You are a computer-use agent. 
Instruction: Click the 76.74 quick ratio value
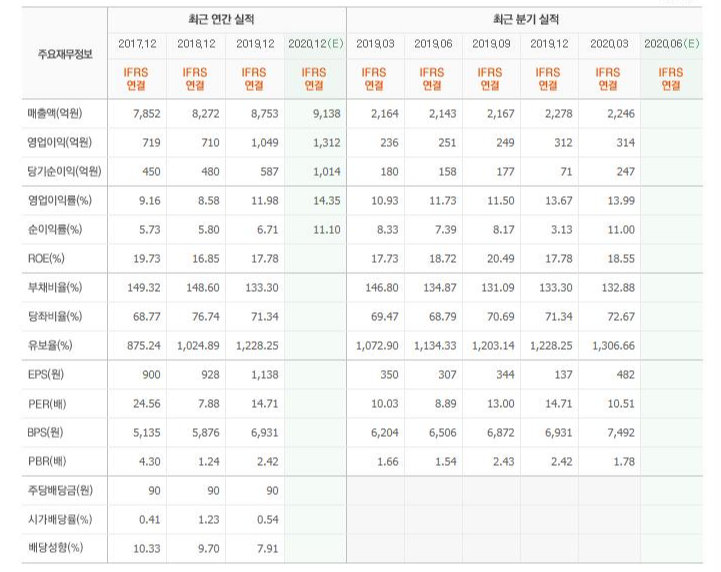[206, 316]
